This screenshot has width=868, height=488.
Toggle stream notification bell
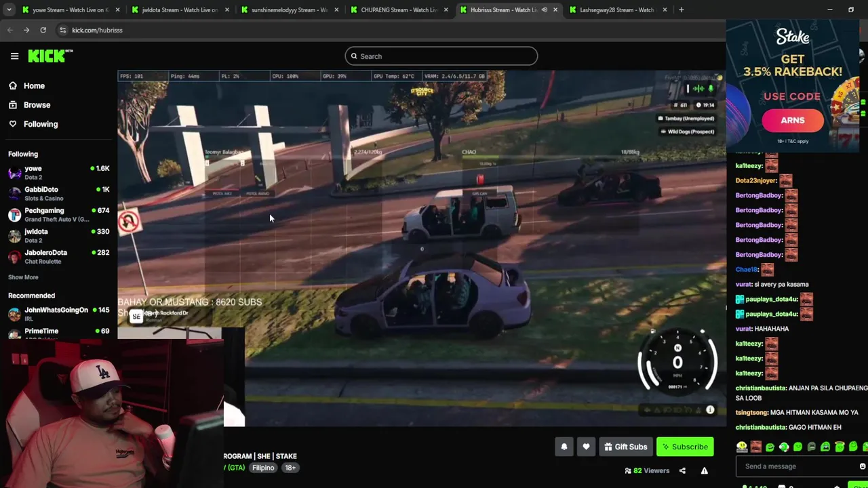point(564,447)
